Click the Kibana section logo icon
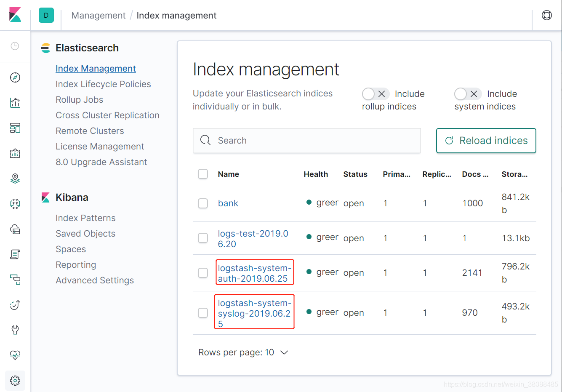This screenshot has width=562, height=392. point(45,197)
